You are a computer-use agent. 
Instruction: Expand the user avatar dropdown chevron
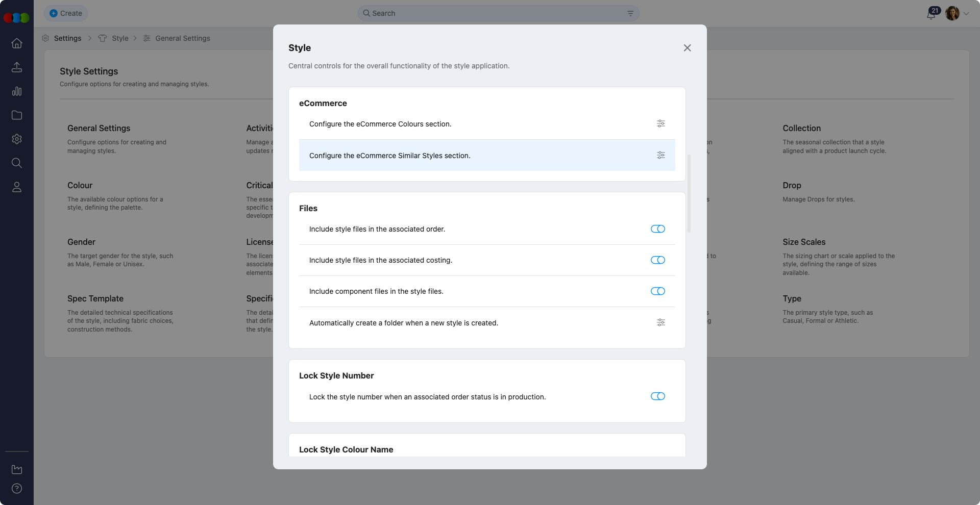pos(966,14)
